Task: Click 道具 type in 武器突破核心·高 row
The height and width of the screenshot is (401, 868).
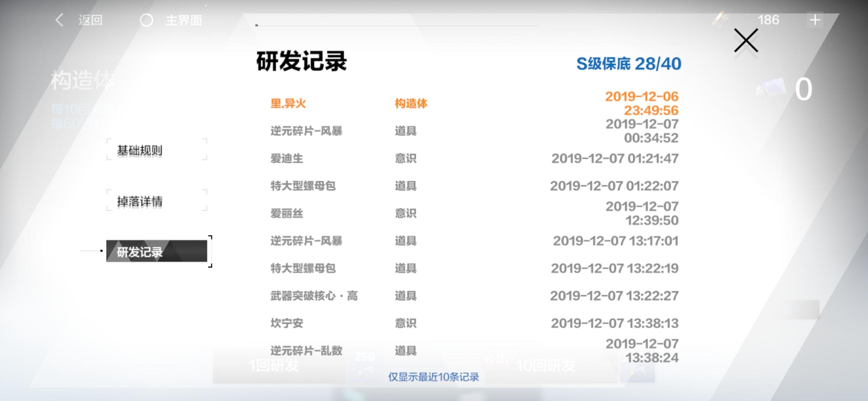Action: [405, 296]
